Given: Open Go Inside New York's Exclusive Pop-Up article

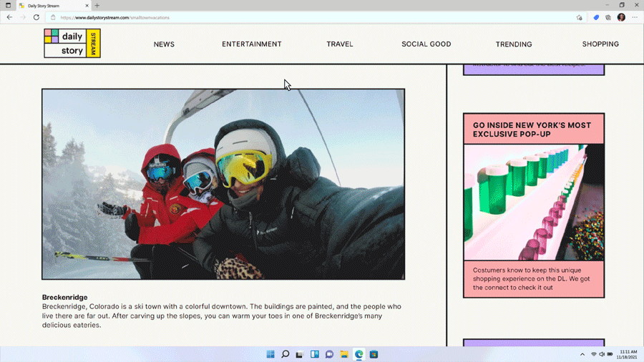Looking at the screenshot, I should tap(532, 129).
